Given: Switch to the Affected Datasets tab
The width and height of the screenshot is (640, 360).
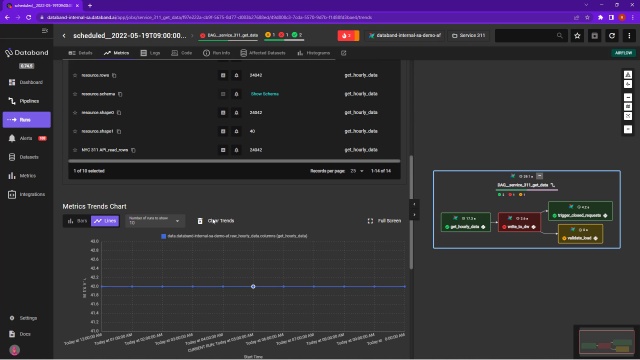Looking at the screenshot, I should click(263, 53).
